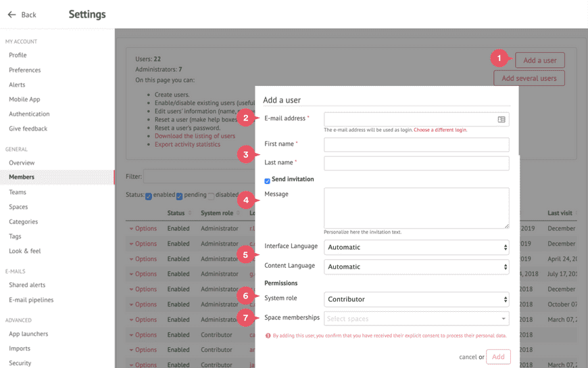Open Teams settings
Screen dimensions: 588x368
(18, 192)
